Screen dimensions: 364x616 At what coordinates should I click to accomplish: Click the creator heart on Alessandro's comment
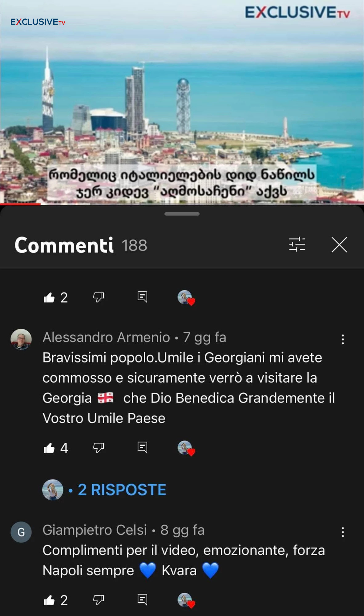186,448
